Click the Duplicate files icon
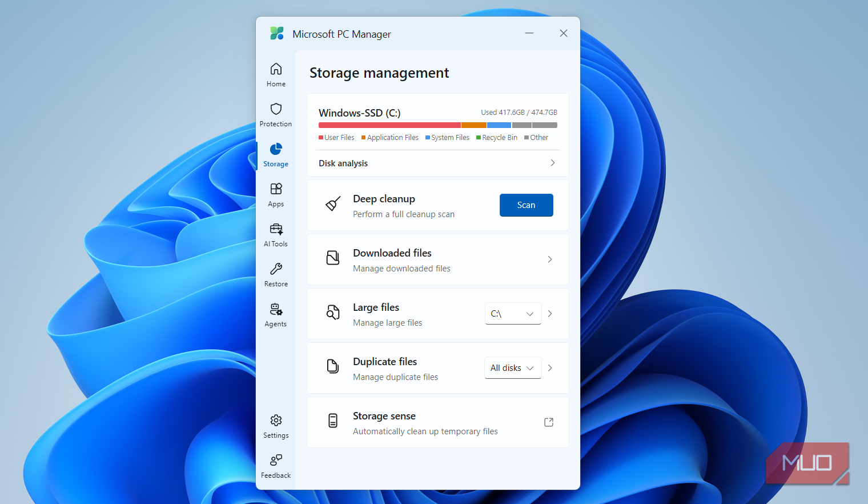Screen dimensions: 868x504 pyautogui.click(x=333, y=366)
